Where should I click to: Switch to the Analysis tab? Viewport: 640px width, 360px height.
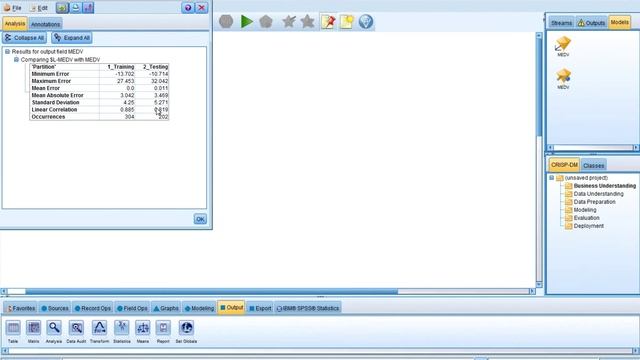15,24
